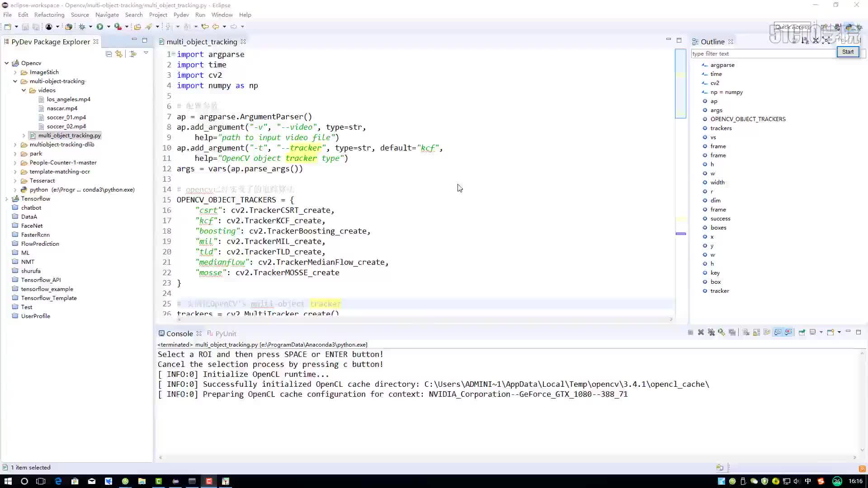Pin the Console view
The width and height of the screenshot is (868, 488).
coord(802,332)
